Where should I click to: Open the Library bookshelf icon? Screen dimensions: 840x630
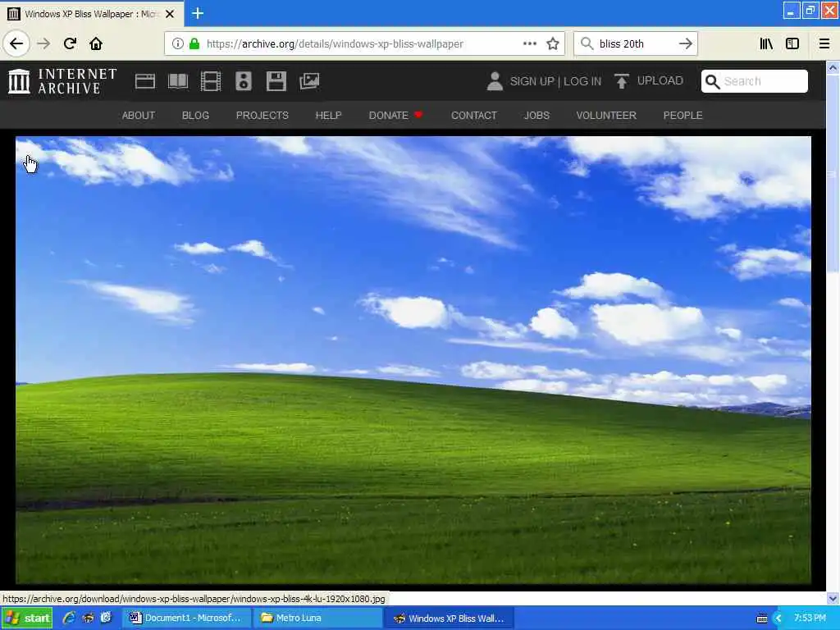(766, 43)
